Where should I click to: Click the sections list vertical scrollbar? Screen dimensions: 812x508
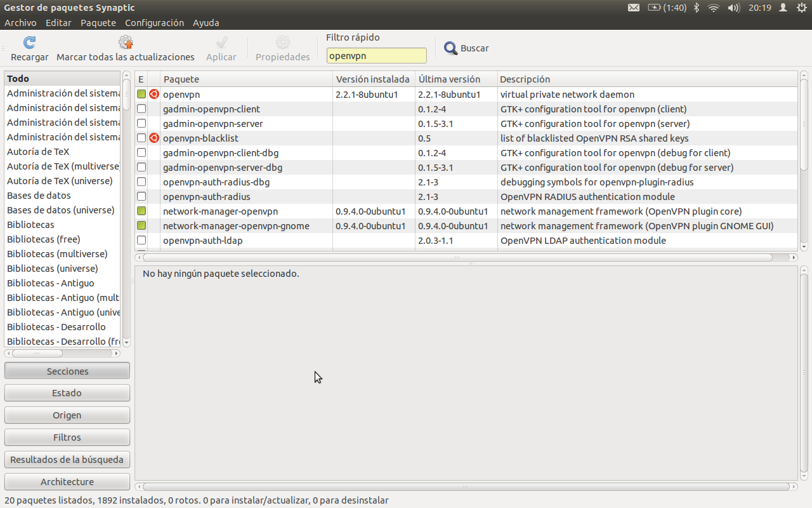pos(126,209)
